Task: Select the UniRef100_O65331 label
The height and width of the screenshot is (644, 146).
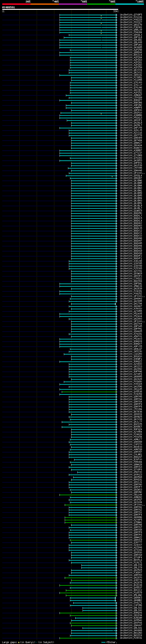Action: 131,75
